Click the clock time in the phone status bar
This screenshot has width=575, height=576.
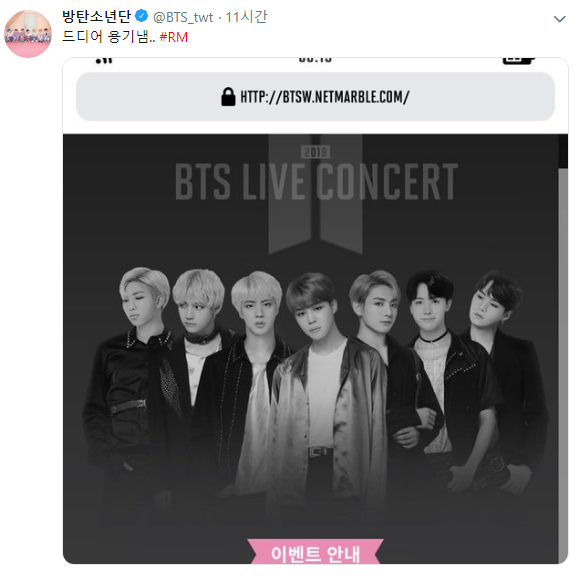click(x=315, y=60)
